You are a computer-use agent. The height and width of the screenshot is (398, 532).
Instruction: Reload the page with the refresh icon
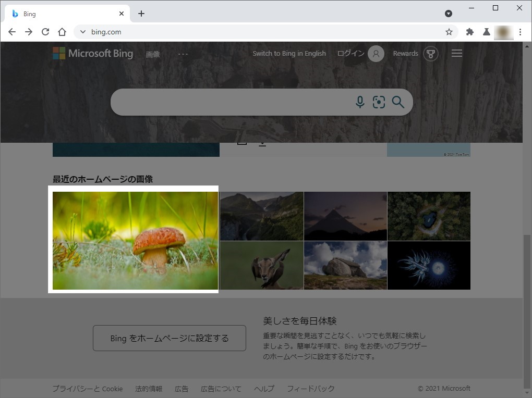pyautogui.click(x=45, y=32)
